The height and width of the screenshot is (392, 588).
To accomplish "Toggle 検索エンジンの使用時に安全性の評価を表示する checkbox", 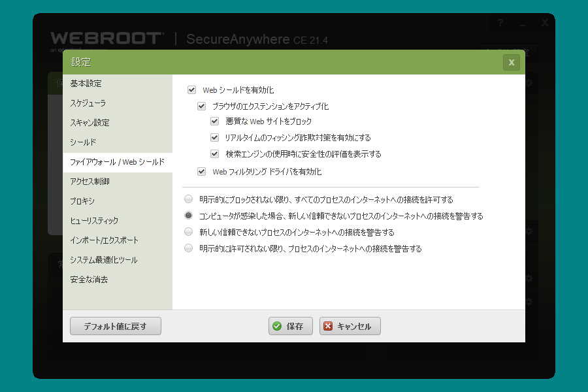I will tap(214, 154).
